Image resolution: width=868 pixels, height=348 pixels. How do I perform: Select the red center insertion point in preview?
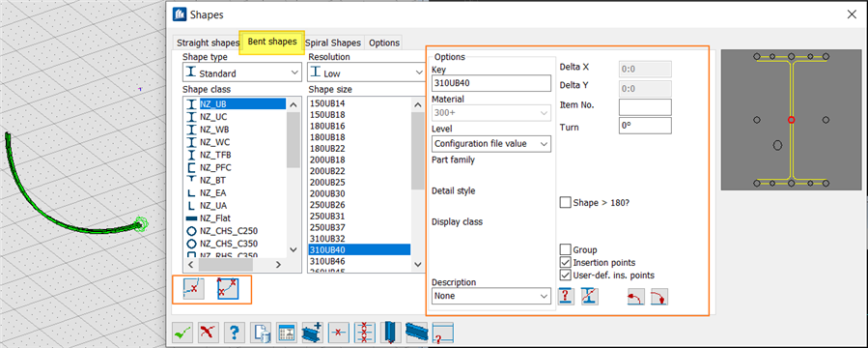coord(791,120)
